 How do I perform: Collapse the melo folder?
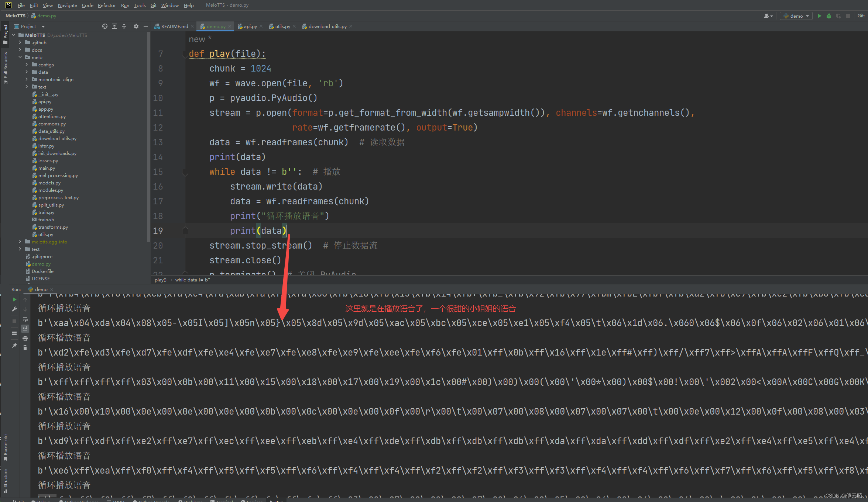click(x=20, y=57)
